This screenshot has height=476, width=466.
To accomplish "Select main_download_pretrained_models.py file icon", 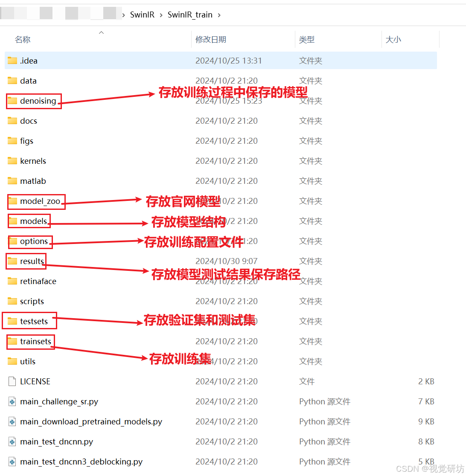I will click(x=12, y=421).
